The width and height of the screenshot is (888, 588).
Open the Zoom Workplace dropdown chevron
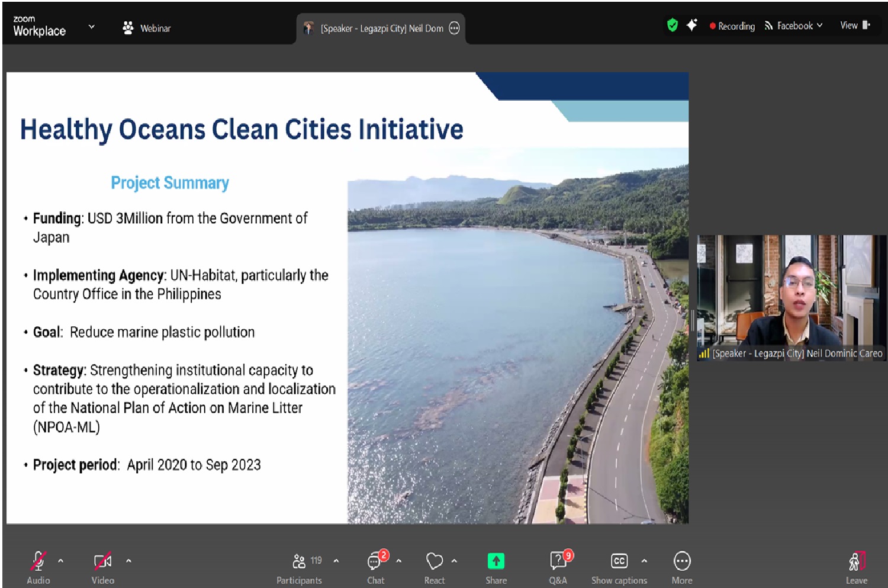(x=91, y=27)
